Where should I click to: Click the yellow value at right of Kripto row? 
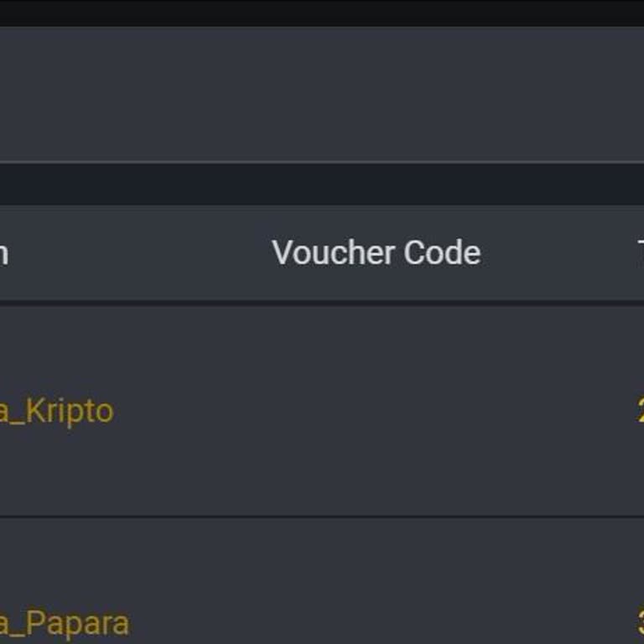pos(640,411)
